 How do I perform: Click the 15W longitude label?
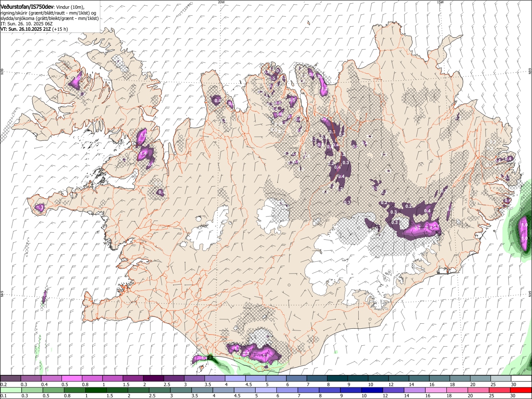coord(440,2)
